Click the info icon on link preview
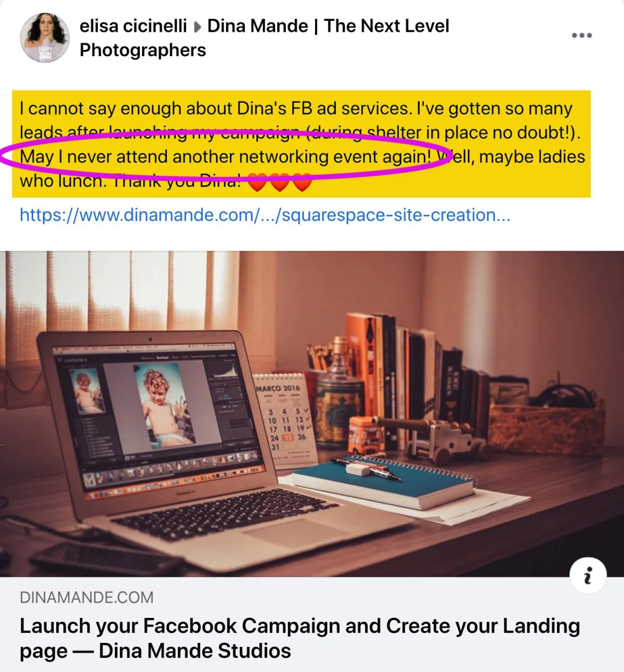The width and height of the screenshot is (624, 672). (x=588, y=576)
